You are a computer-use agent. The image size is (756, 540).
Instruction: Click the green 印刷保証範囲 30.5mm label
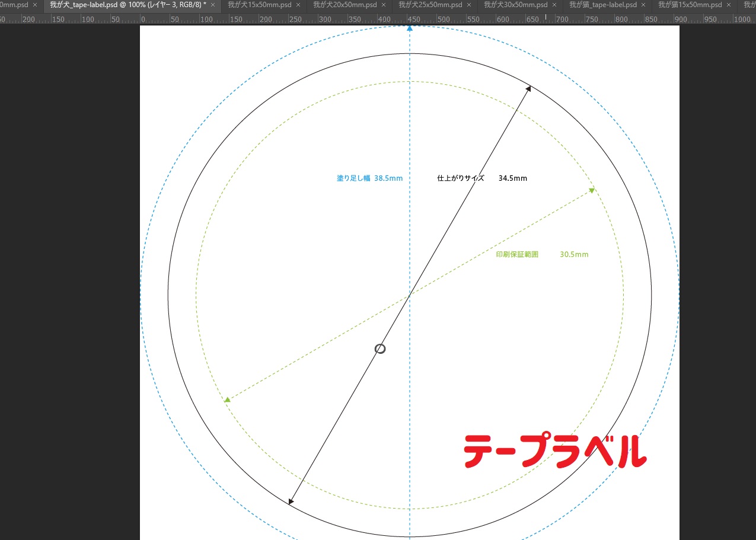(x=541, y=254)
